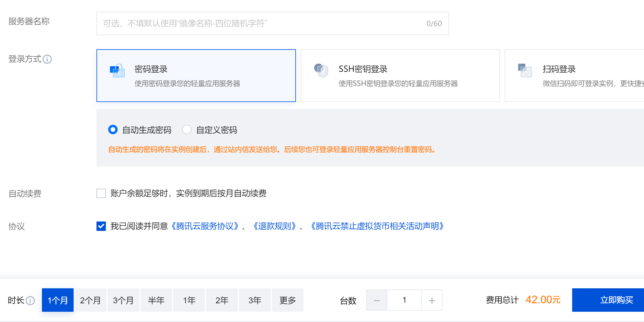Open 更多 duration options
This screenshot has height=322, width=644.
pos(287,300)
